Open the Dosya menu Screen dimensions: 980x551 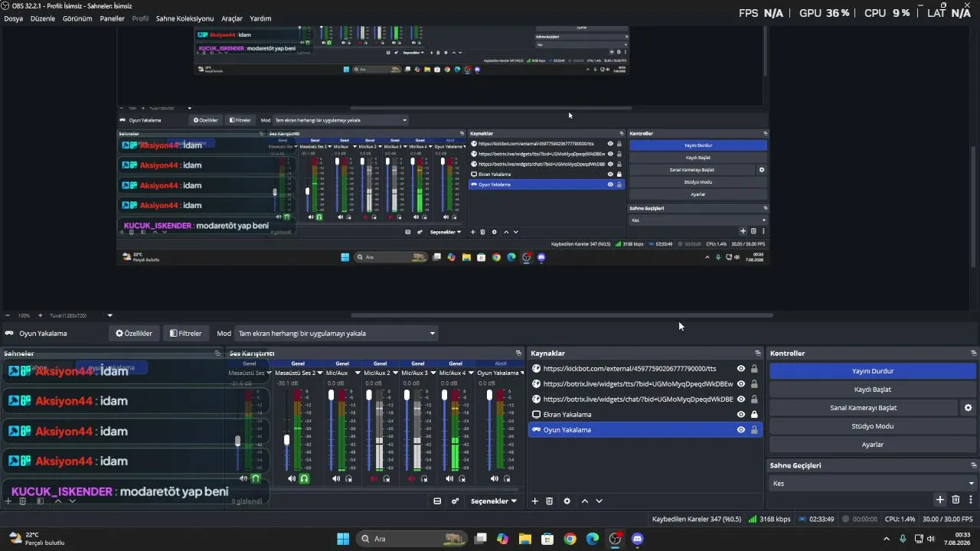[14, 18]
